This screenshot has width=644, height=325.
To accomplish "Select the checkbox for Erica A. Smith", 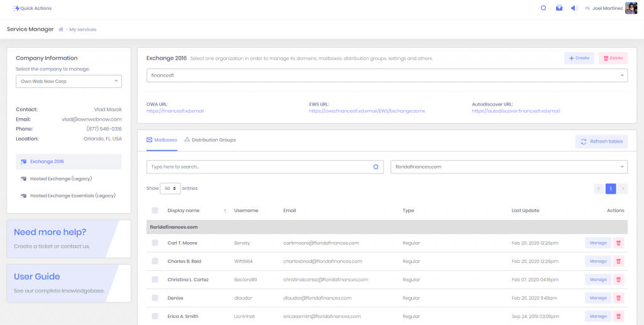I will tap(155, 316).
